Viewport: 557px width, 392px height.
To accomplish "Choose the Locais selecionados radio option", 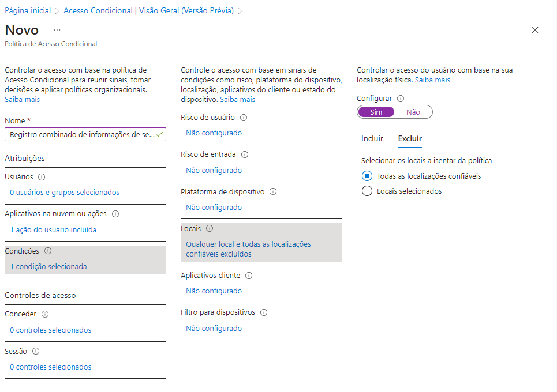I will pos(367,191).
